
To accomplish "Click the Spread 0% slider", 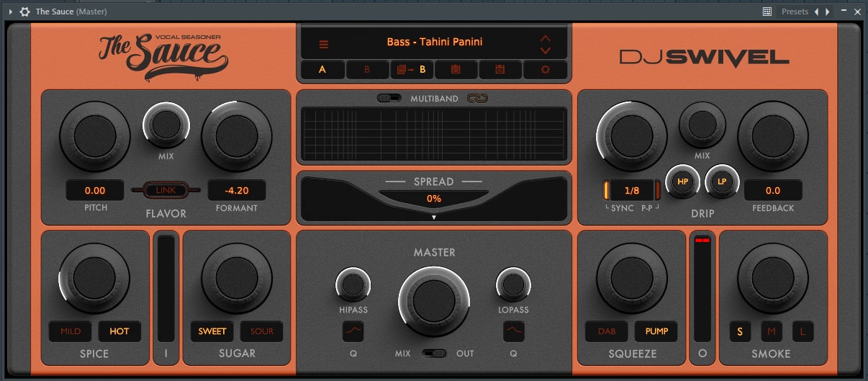I will pyautogui.click(x=434, y=198).
